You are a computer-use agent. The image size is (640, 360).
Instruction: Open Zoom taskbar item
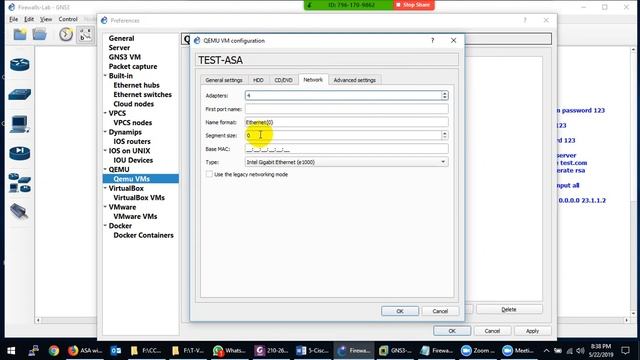(478, 351)
